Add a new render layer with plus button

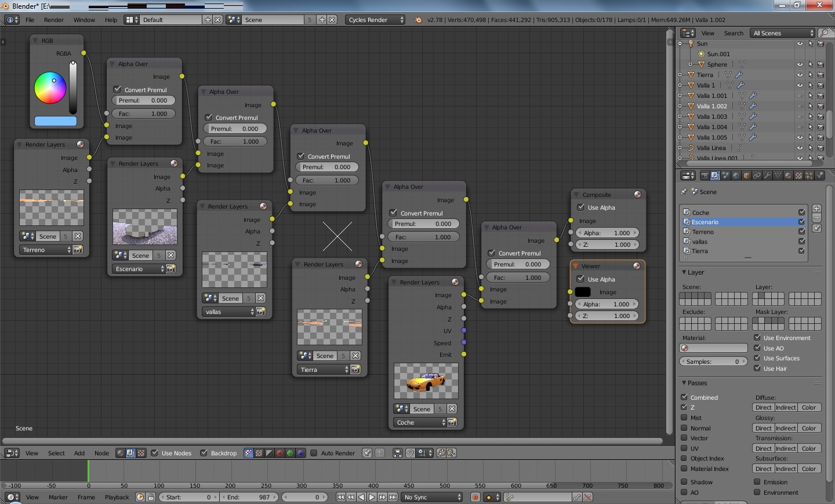tap(816, 209)
